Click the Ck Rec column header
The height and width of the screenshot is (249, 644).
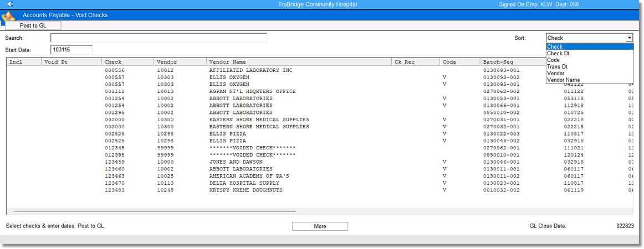point(416,62)
